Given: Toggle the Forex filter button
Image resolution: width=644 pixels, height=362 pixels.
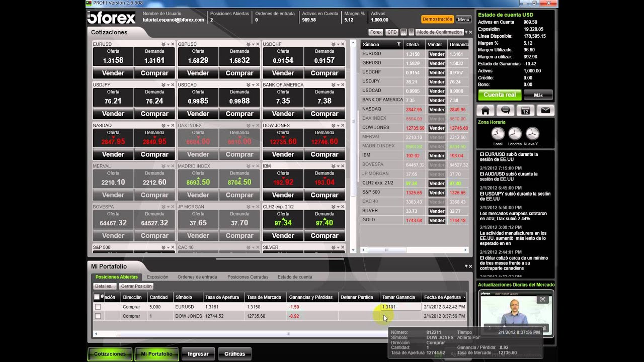Looking at the screenshot, I should click(376, 32).
